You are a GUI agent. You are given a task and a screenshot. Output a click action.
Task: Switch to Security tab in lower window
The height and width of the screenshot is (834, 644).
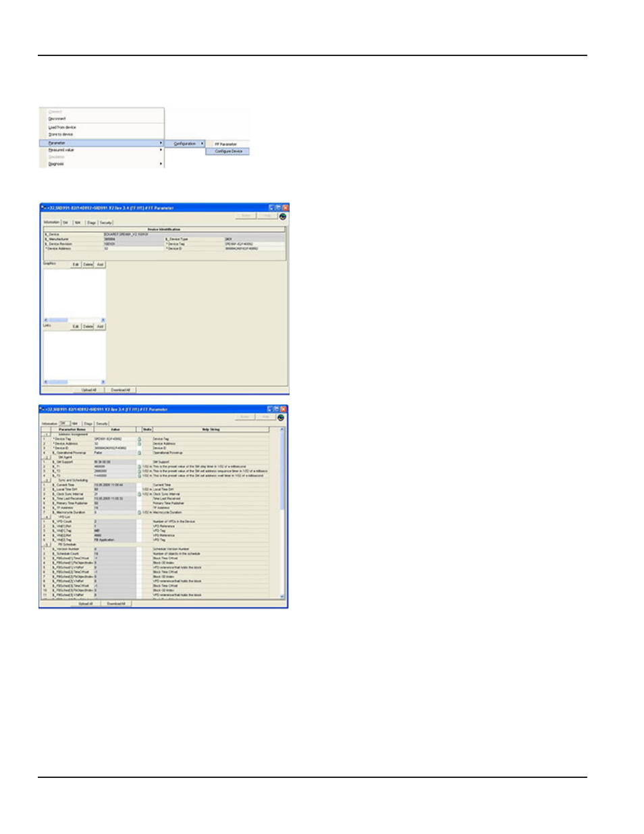[x=102, y=424]
